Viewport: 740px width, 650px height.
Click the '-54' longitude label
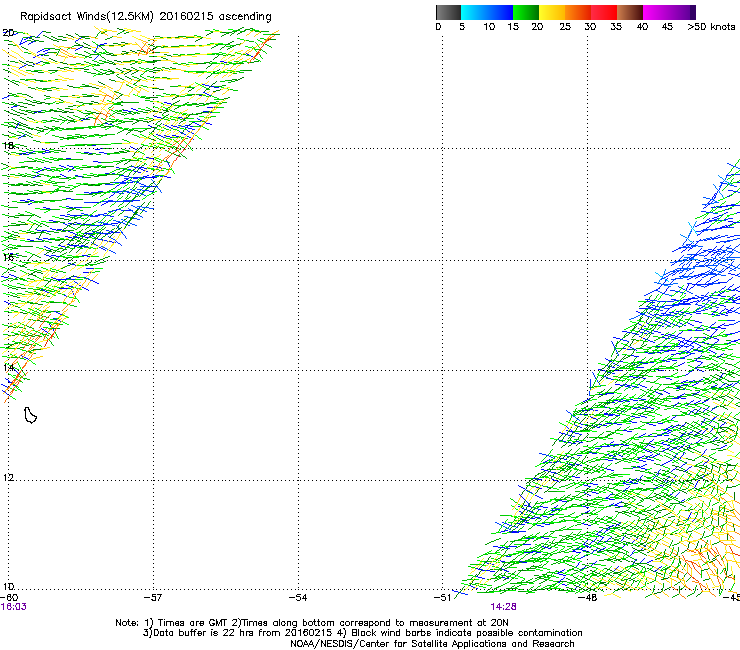(298, 598)
